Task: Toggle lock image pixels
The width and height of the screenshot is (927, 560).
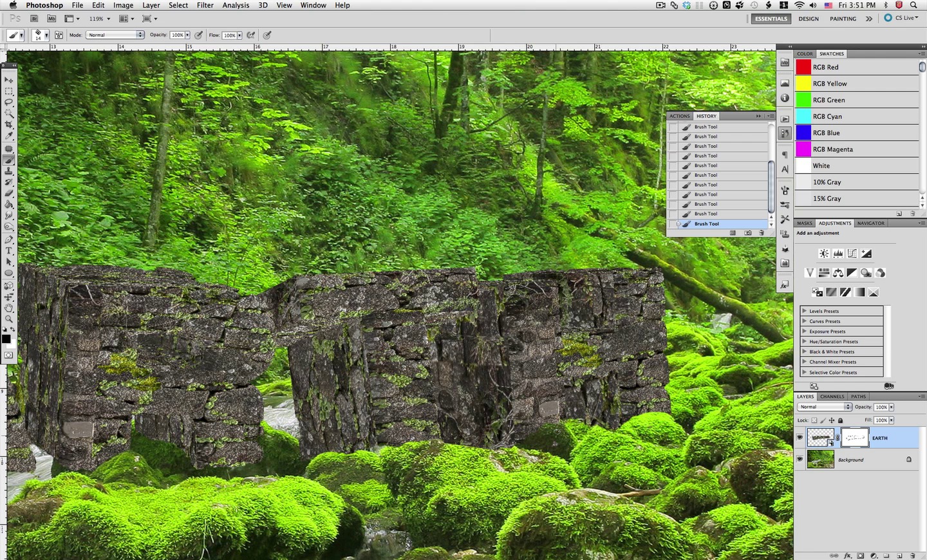Action: tap(823, 420)
